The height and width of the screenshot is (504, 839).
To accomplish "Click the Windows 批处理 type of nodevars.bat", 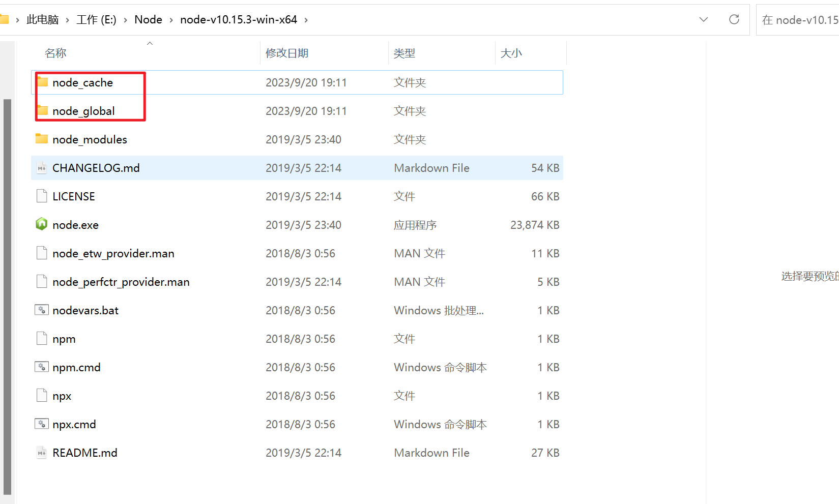I will 439,310.
